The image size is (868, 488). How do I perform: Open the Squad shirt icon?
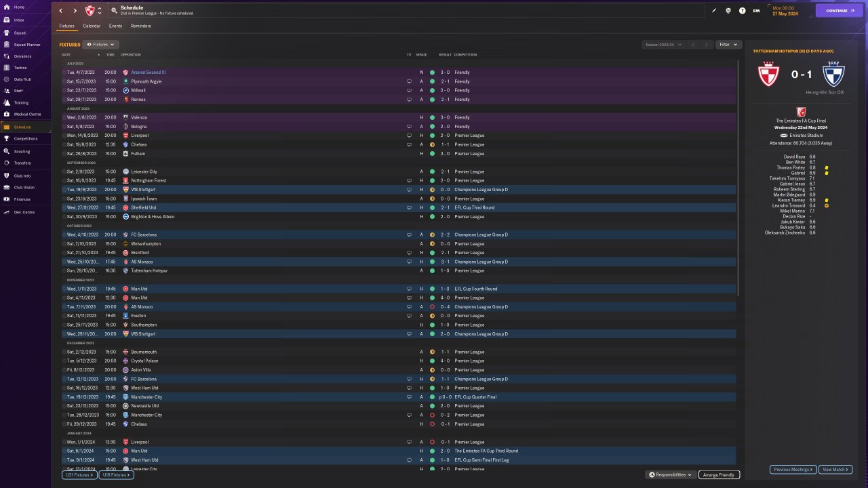click(6, 33)
